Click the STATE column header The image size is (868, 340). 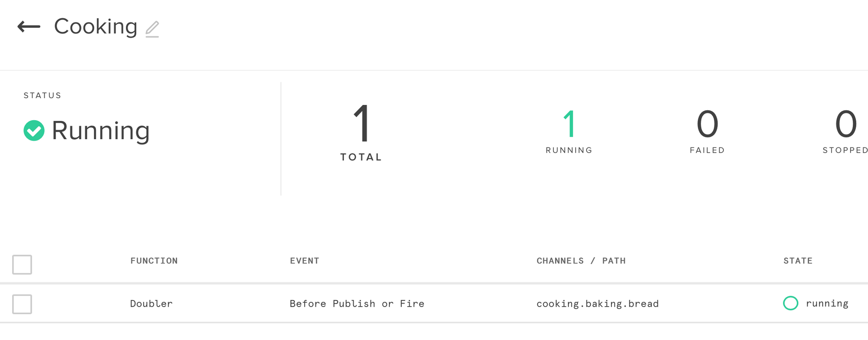(x=798, y=261)
